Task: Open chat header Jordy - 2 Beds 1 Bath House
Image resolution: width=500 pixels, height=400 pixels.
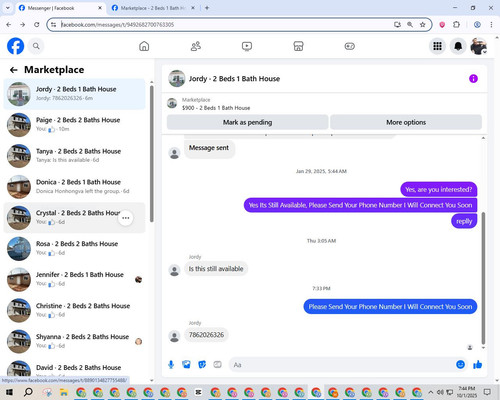Action: pyautogui.click(x=234, y=79)
